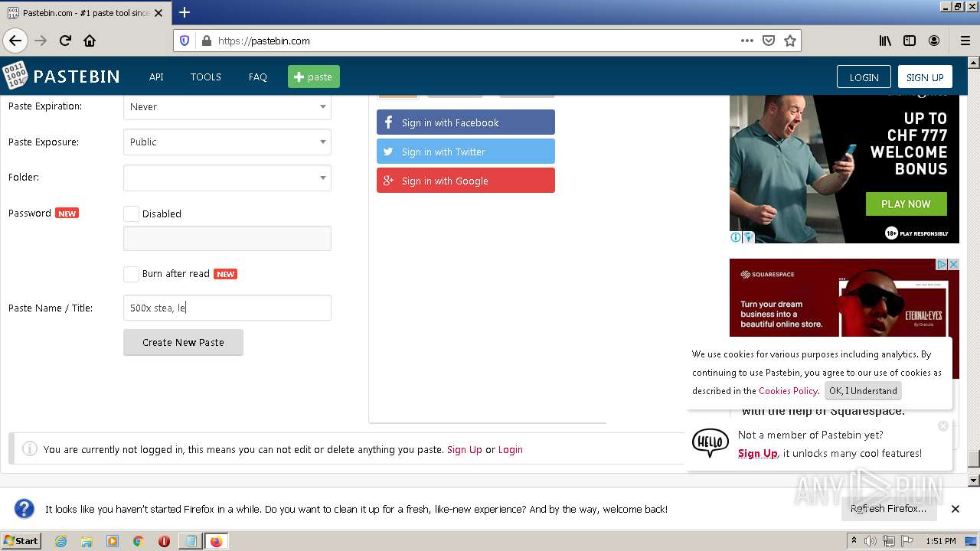980x551 pixels.
Task: Click PLAY NOW on the casino ad
Action: click(906, 204)
